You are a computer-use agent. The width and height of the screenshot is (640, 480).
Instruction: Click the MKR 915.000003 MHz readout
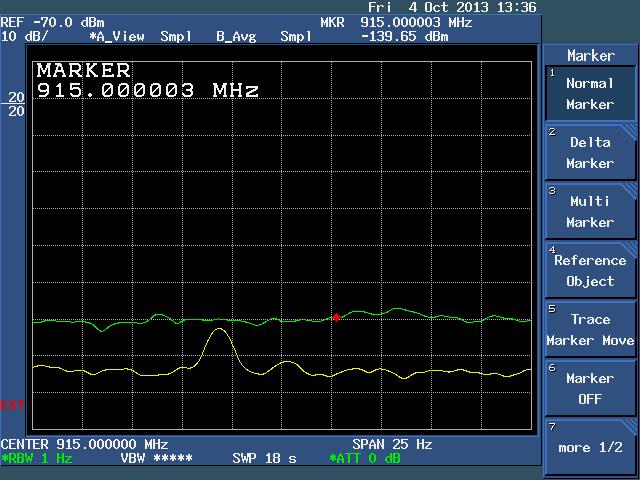click(396, 22)
